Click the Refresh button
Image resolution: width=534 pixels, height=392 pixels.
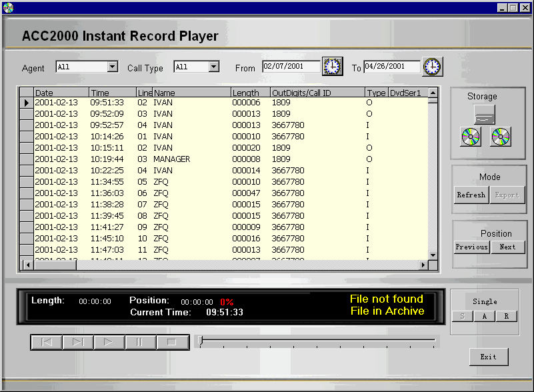pos(471,195)
